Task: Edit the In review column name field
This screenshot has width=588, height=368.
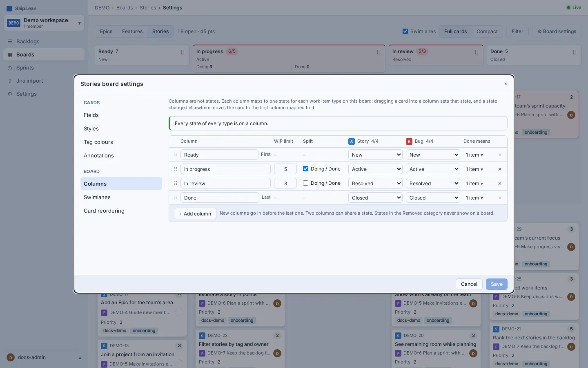Action: (x=225, y=184)
